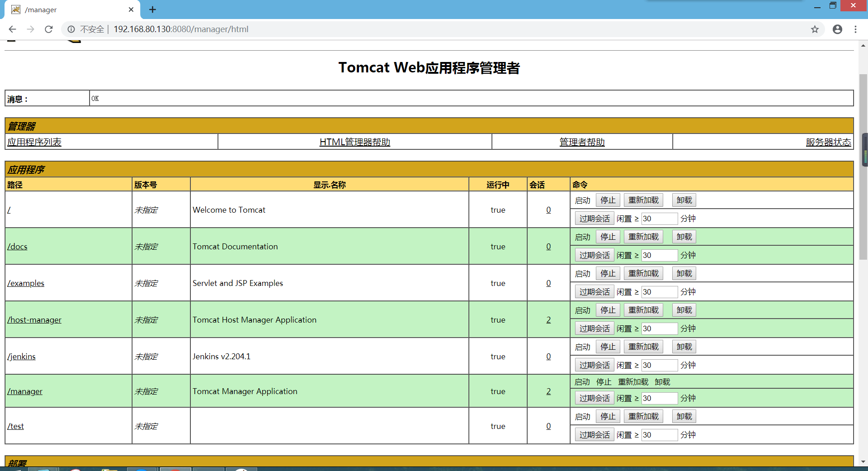Undeploy the /test application

click(684, 416)
